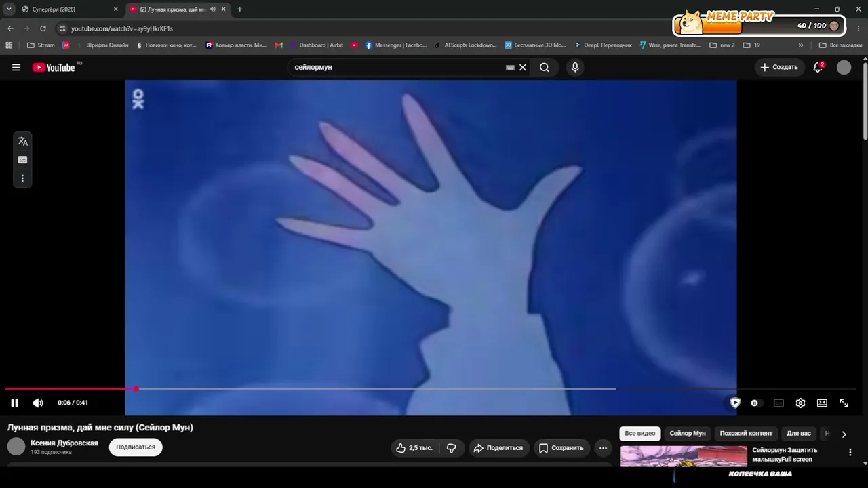Select the Для вас chip
The width and height of the screenshot is (868, 488).
pyautogui.click(x=800, y=434)
